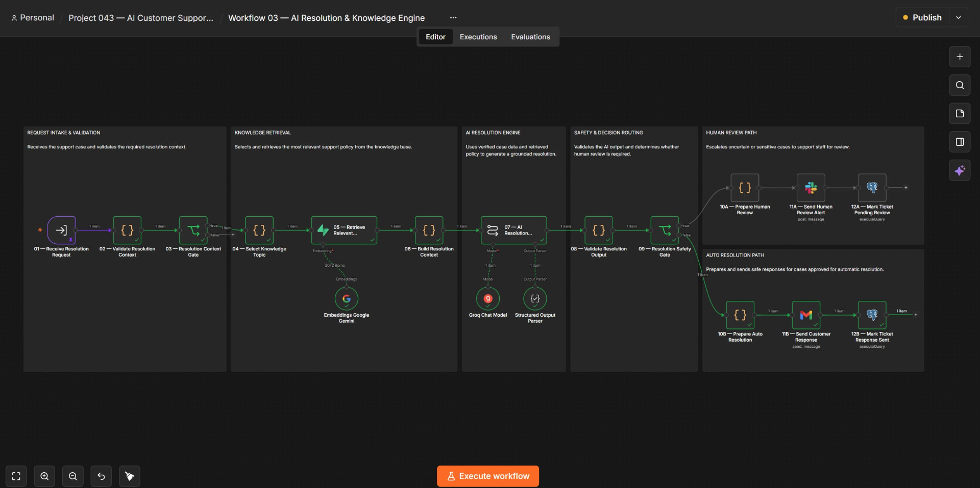
Task: Switch to the Executions tab
Action: point(478,37)
